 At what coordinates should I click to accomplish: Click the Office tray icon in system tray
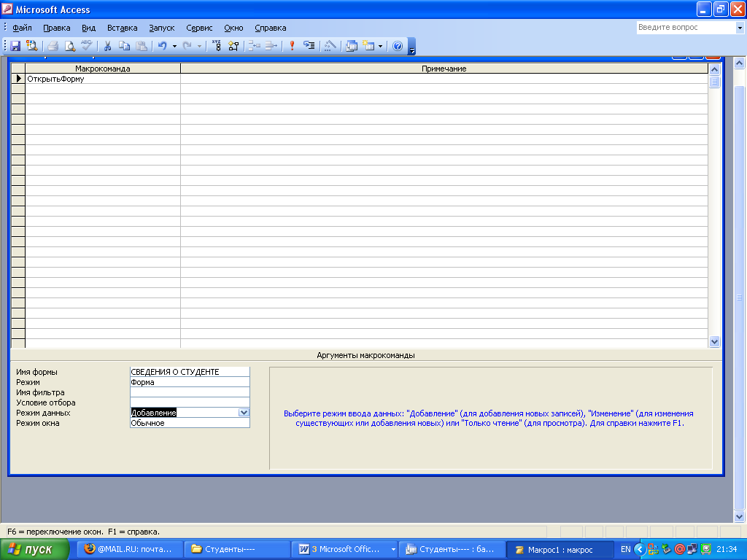click(653, 549)
